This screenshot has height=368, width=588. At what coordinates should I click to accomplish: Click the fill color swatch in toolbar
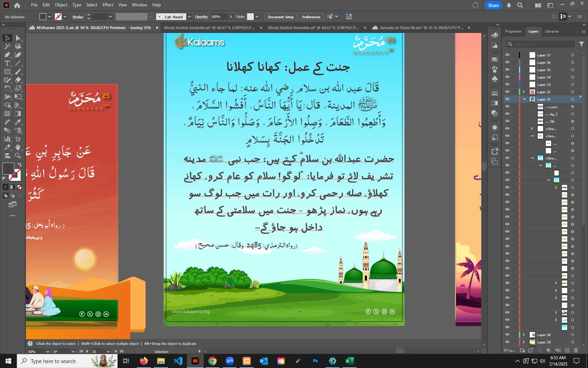click(8, 169)
